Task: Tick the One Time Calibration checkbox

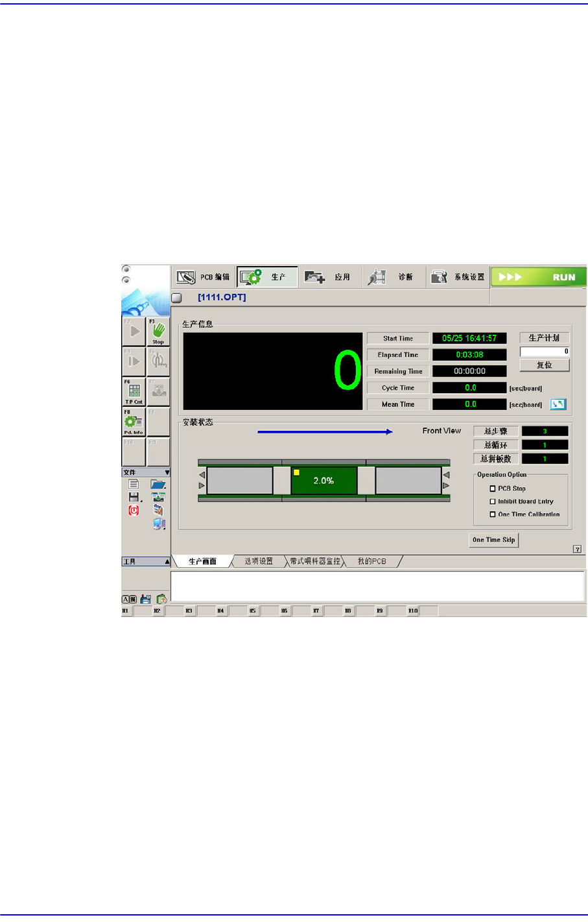Action: (x=493, y=515)
